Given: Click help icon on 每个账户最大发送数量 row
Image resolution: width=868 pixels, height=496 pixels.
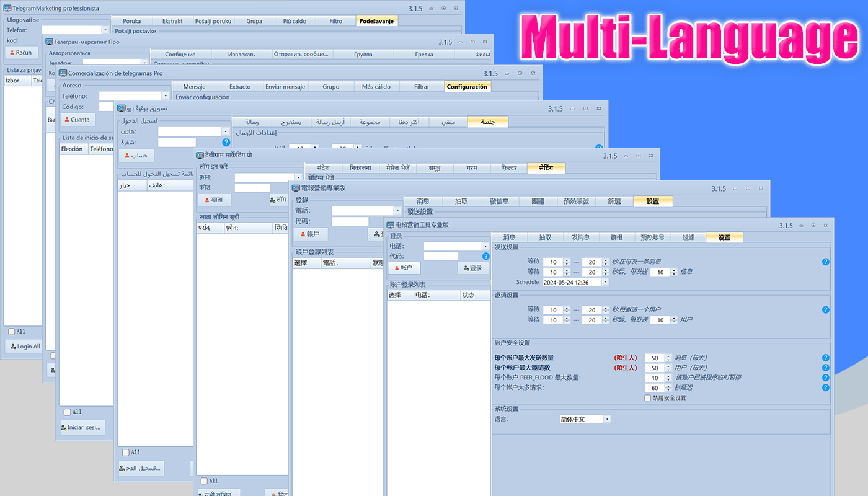Looking at the screenshot, I should point(825,358).
